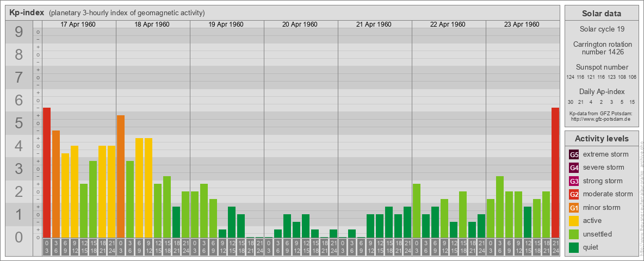Click the 'Solar data' panel heading
The height and width of the screenshot is (261, 644).
pyautogui.click(x=601, y=14)
